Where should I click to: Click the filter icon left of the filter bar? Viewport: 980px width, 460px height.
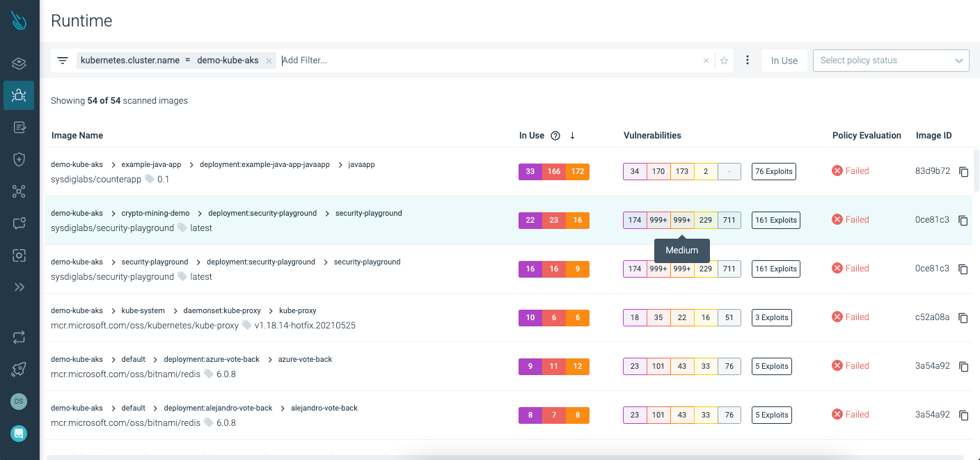pyautogui.click(x=62, y=60)
